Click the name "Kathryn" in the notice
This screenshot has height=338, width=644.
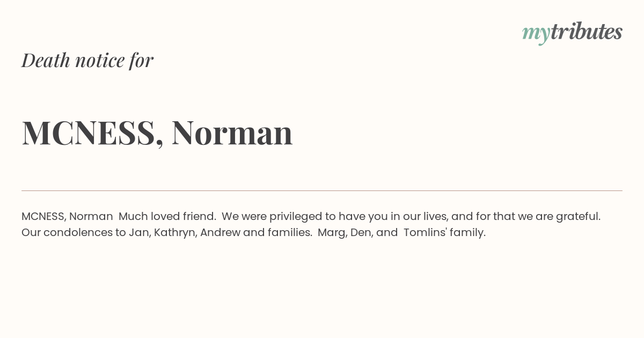click(x=174, y=233)
